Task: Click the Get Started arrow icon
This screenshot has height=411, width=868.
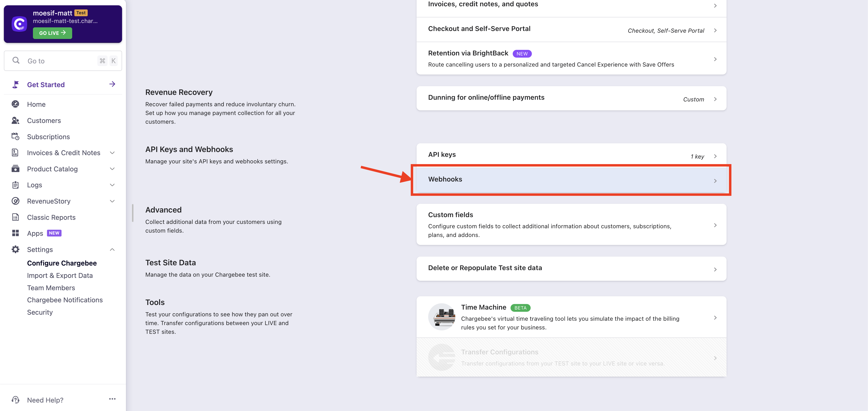Action: click(112, 84)
